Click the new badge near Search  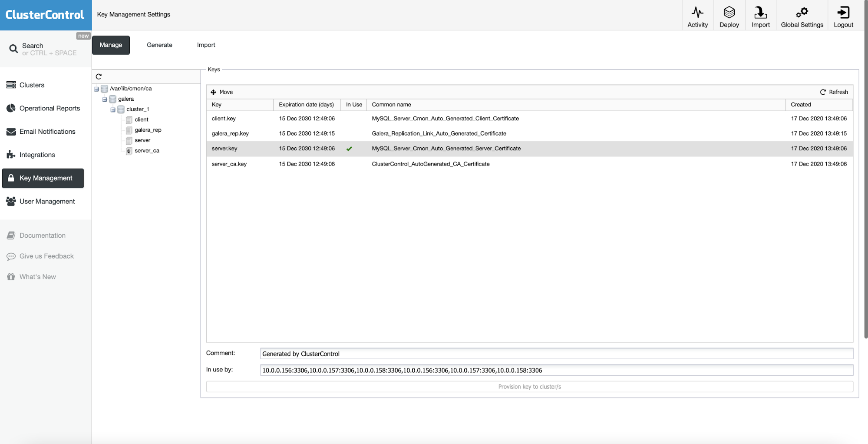[x=83, y=36]
